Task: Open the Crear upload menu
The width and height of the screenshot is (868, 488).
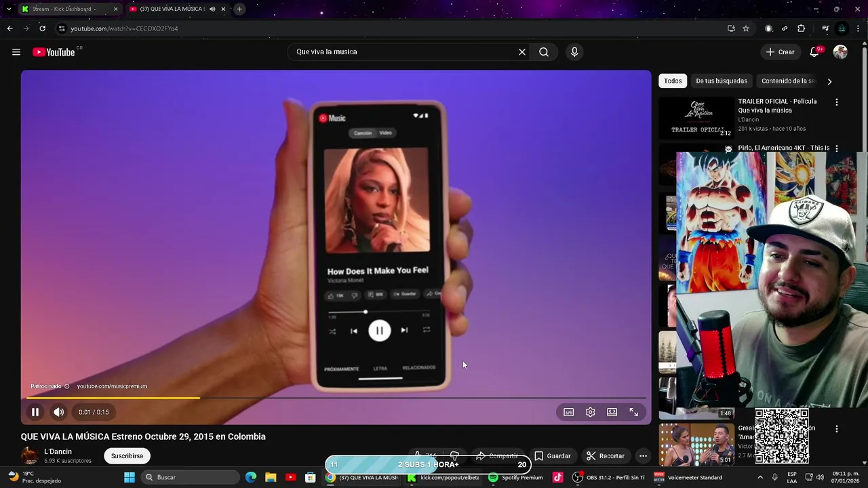Action: (x=780, y=52)
